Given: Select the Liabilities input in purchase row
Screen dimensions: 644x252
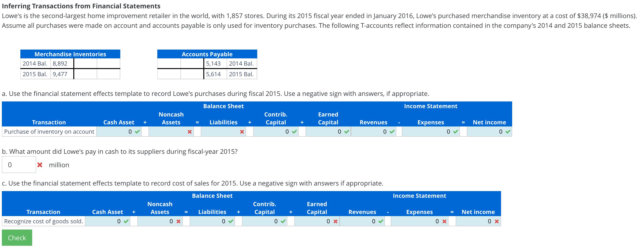Looking at the screenshot, I should [220, 131].
